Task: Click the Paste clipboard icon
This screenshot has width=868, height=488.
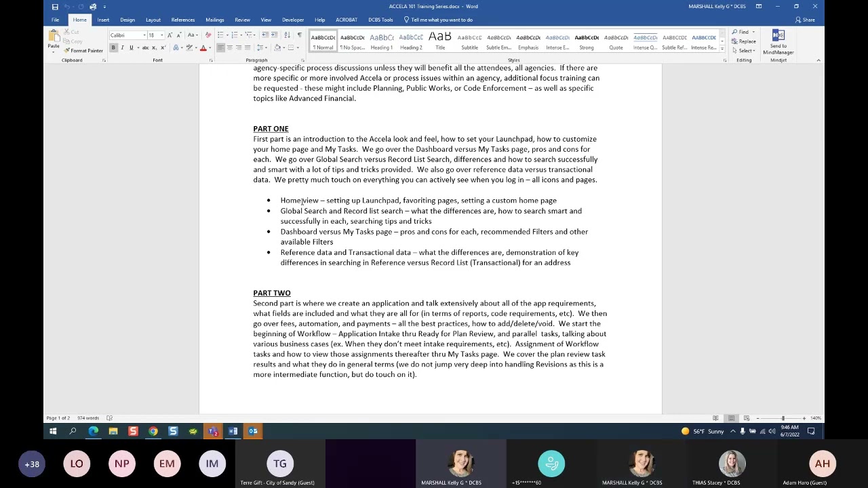Action: 54,35
